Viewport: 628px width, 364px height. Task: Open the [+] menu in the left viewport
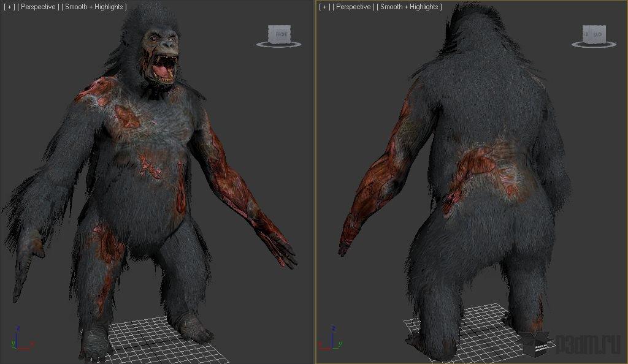tap(9, 7)
